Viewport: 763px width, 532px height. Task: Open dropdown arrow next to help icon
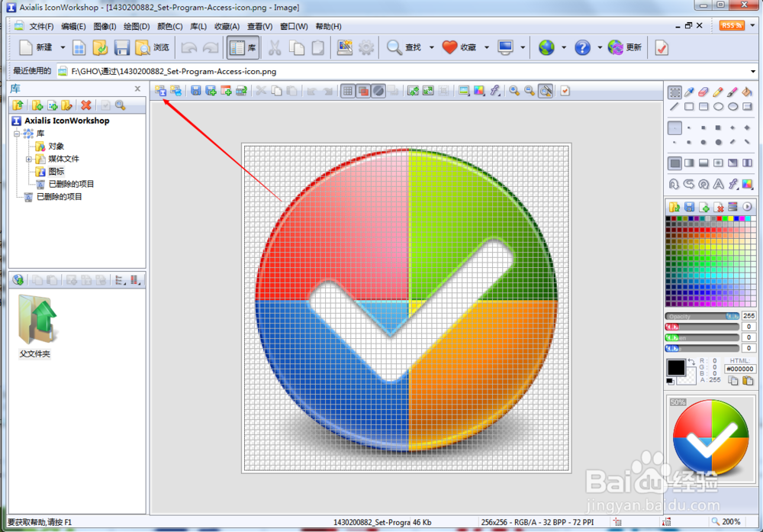[600, 47]
